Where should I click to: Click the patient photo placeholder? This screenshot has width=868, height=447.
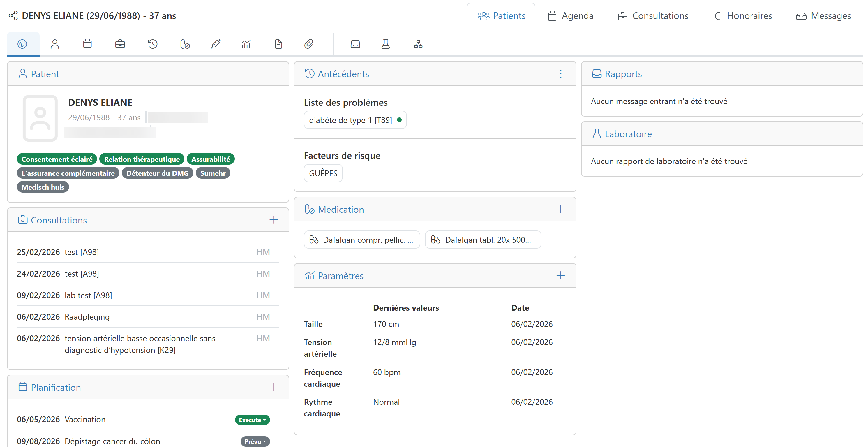(40, 118)
